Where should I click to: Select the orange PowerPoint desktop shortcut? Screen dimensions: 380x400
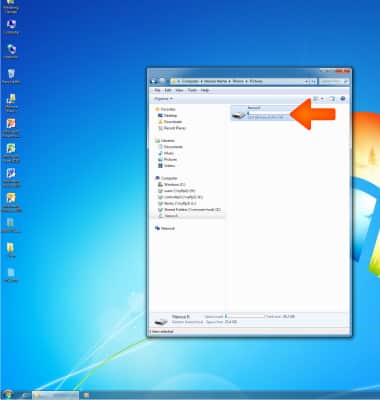(x=11, y=128)
